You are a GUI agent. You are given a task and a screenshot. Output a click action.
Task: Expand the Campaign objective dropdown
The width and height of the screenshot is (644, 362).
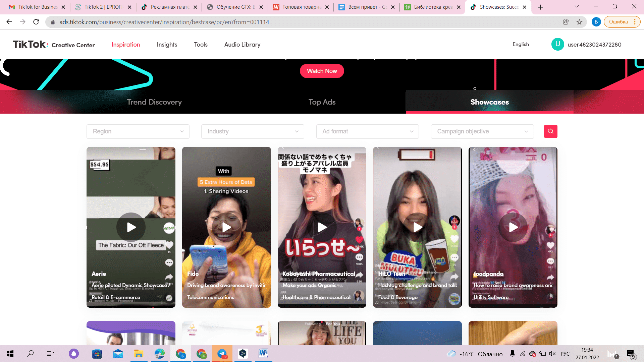click(482, 131)
